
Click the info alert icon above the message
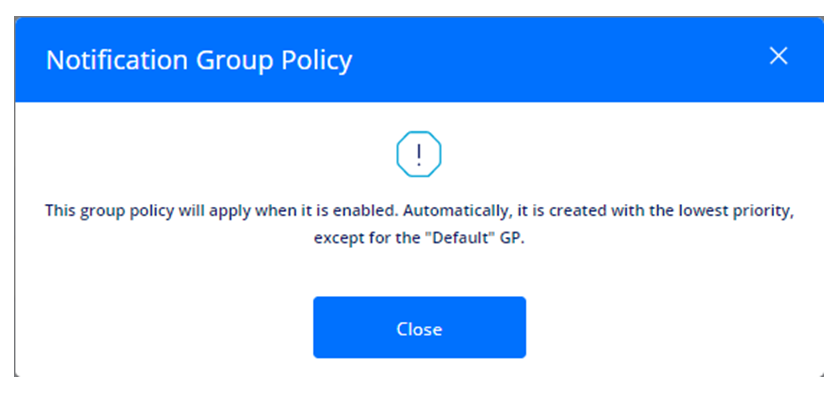tap(419, 154)
